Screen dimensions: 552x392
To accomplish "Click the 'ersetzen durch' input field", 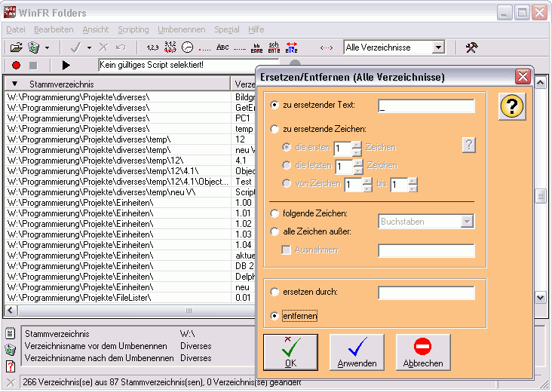I will (x=426, y=292).
